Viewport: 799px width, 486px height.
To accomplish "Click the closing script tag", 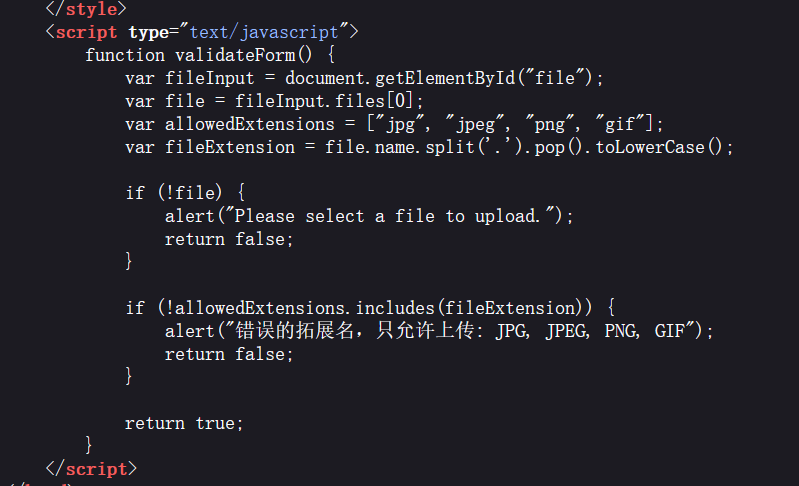I will (91, 469).
